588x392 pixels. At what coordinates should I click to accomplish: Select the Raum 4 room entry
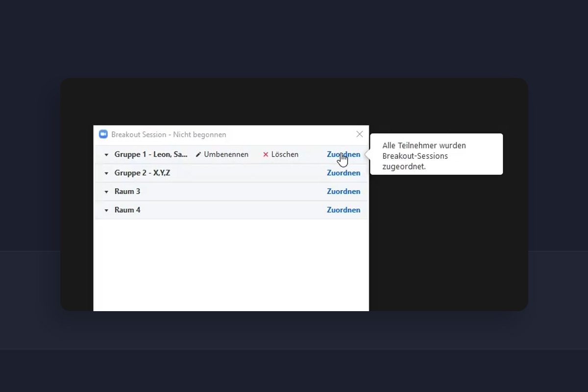click(127, 210)
